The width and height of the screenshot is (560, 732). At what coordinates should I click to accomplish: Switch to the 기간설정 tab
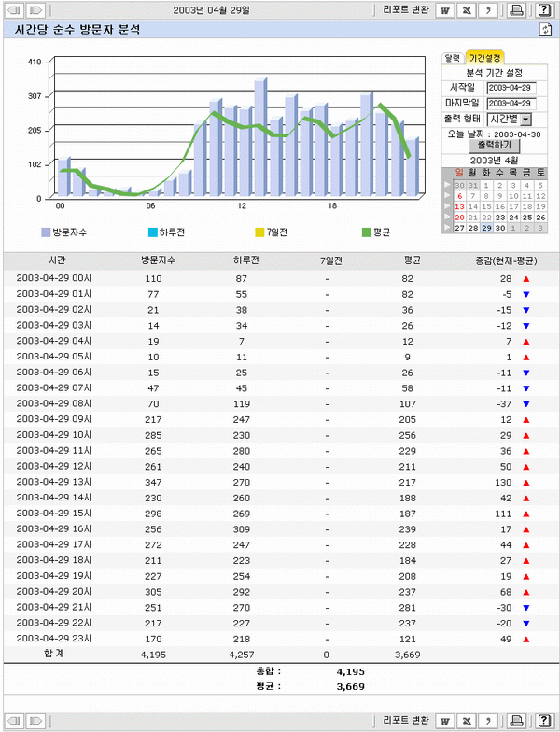click(485, 58)
